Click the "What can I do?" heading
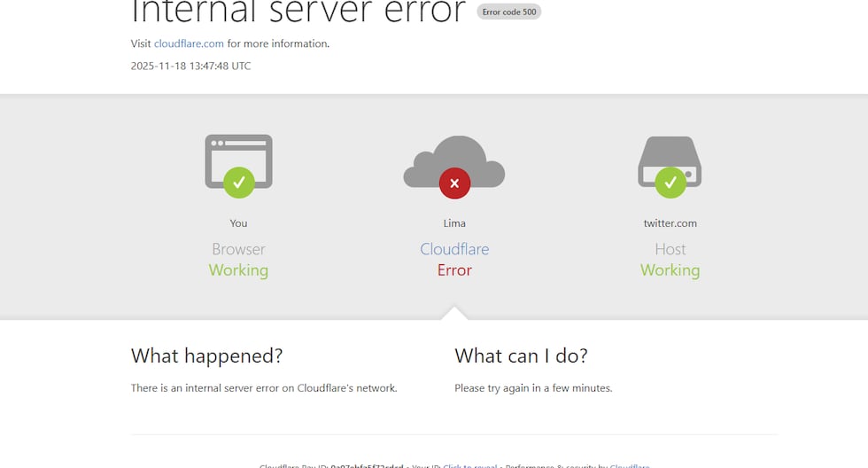This screenshot has width=868, height=468. point(521,355)
